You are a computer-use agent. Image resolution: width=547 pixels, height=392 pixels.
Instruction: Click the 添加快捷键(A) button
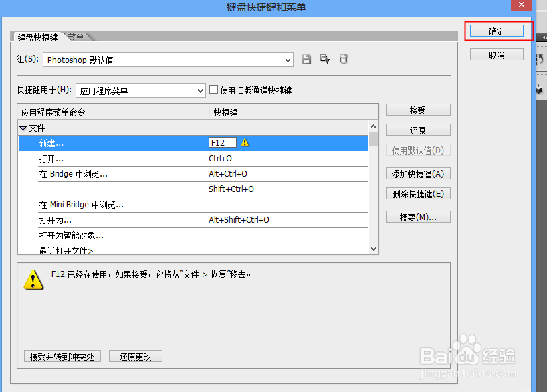point(418,173)
